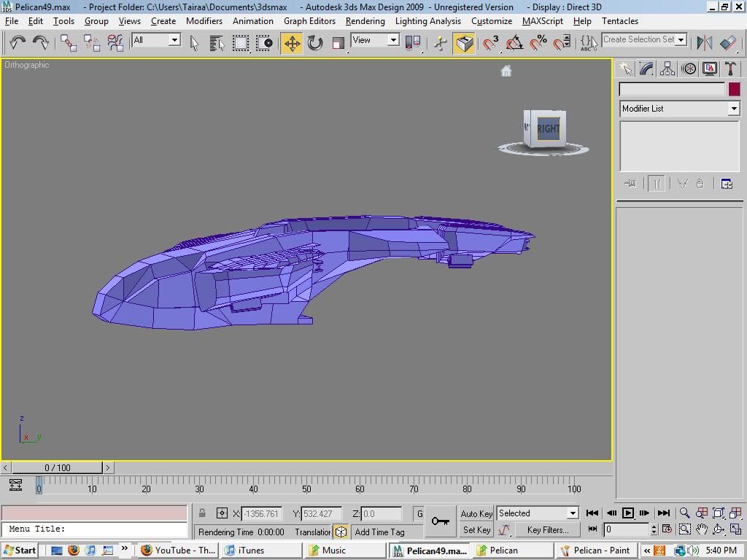Click the Undo arrow in the main toolbar
The height and width of the screenshot is (560, 747).
[x=18, y=43]
